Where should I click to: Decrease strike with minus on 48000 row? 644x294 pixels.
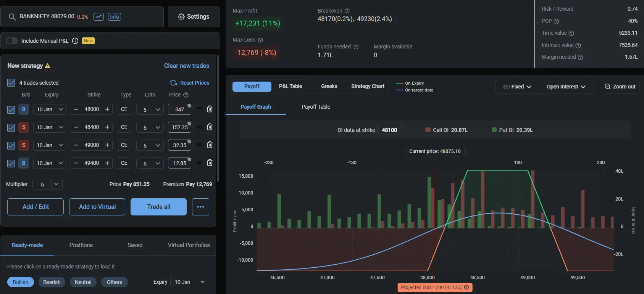point(76,109)
